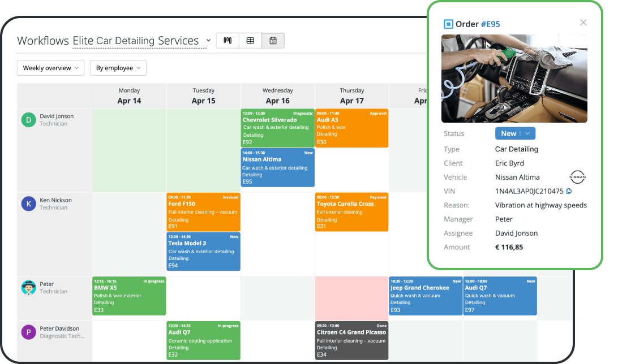Expand the By employee dropdown
Image resolution: width=618 pixels, height=364 pixels.
pyautogui.click(x=118, y=67)
